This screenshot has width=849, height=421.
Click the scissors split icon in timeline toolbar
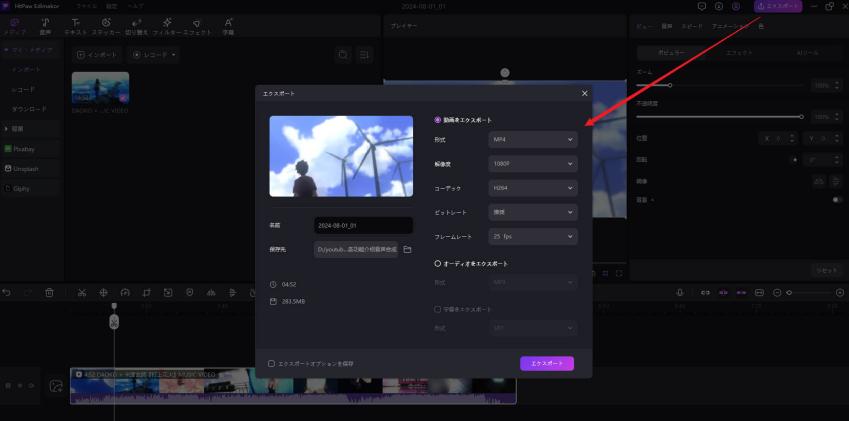click(x=81, y=292)
